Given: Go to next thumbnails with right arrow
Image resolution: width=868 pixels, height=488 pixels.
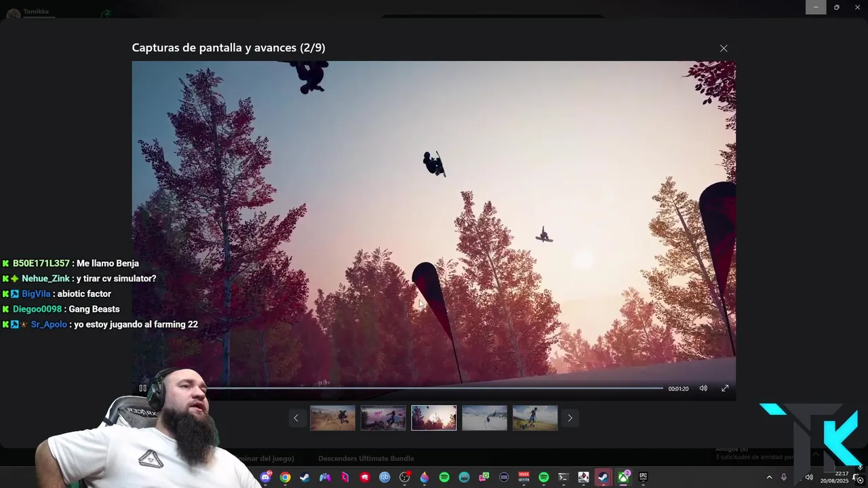Looking at the screenshot, I should pyautogui.click(x=570, y=418).
